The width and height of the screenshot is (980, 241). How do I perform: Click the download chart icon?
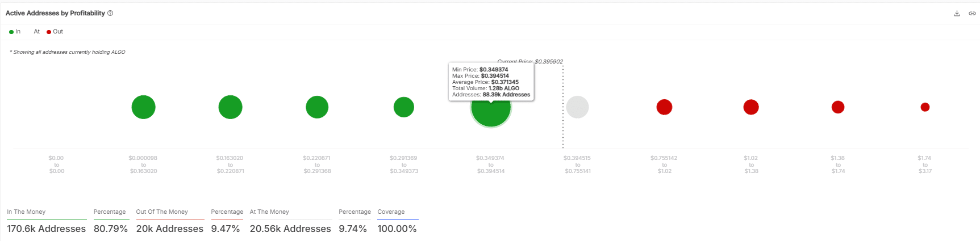coord(957,13)
